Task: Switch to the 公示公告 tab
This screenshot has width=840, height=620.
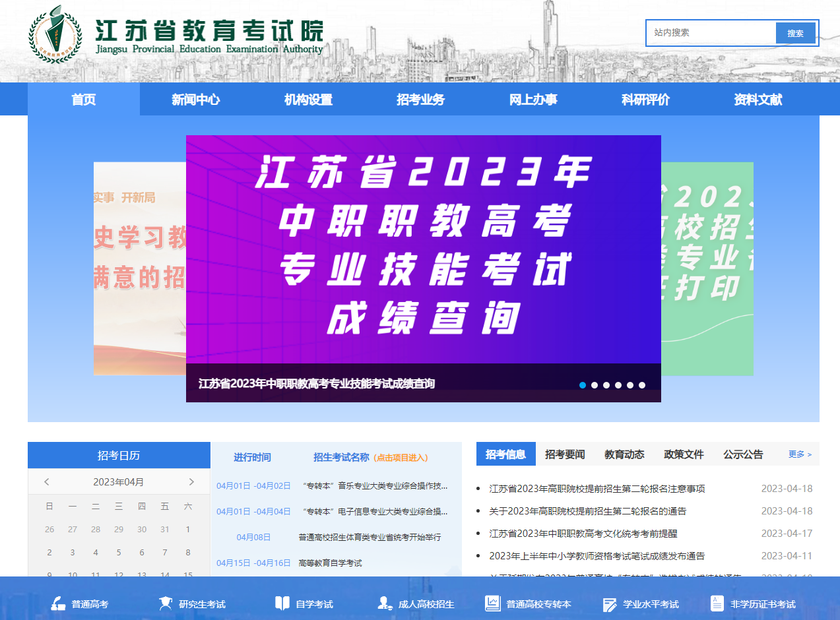Action: 743,454
